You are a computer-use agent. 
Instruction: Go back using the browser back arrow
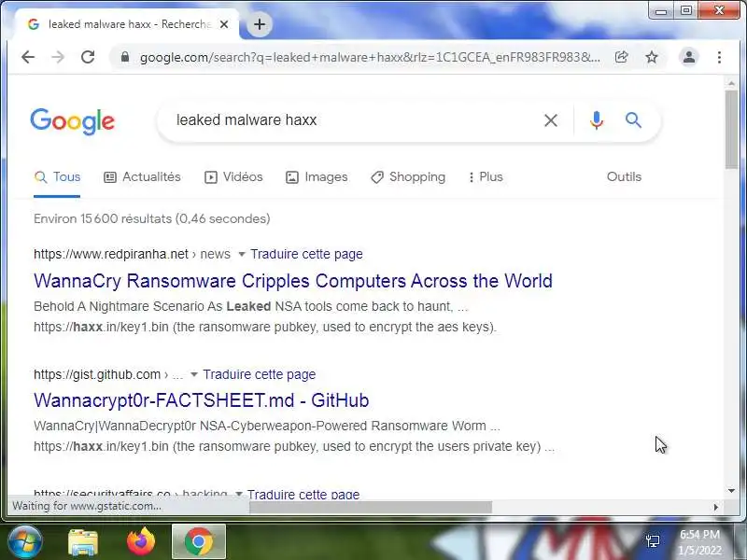pos(28,57)
